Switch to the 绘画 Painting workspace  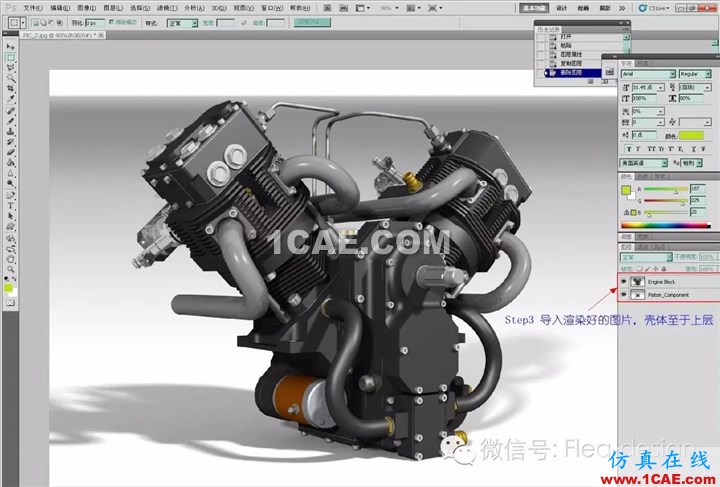[x=583, y=8]
